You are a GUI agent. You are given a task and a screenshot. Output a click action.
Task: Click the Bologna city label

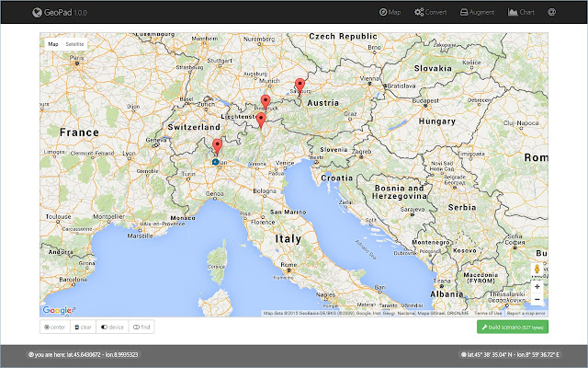coord(265,190)
